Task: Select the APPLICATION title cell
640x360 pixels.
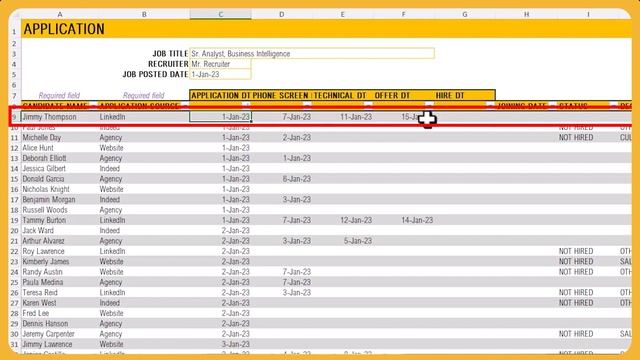Action: 64,29
